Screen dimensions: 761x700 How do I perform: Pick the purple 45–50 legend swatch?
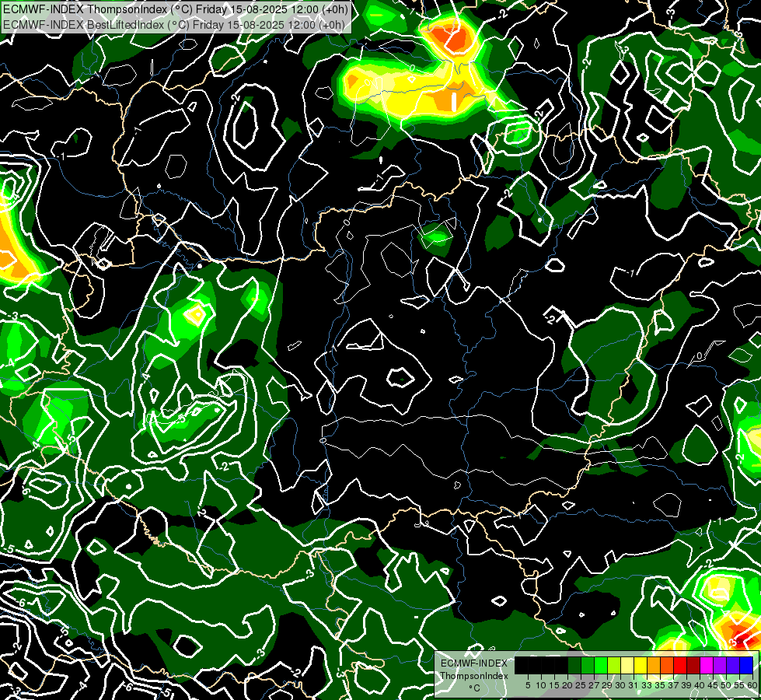point(720,666)
